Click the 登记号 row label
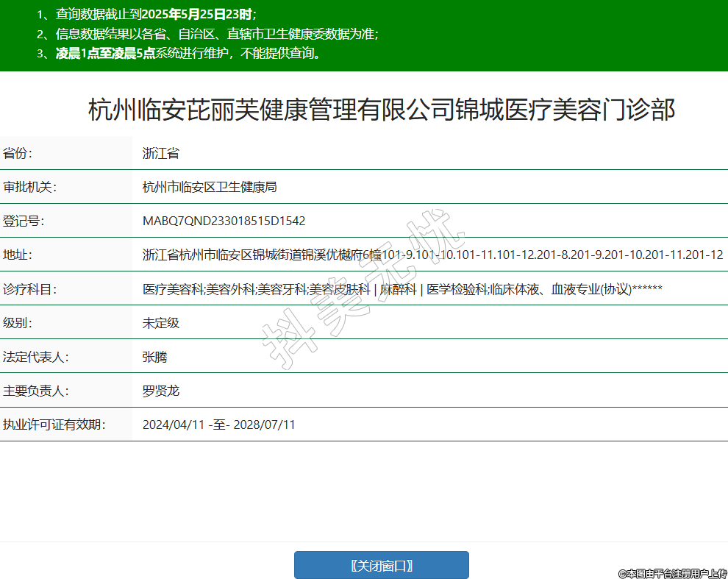 24,221
